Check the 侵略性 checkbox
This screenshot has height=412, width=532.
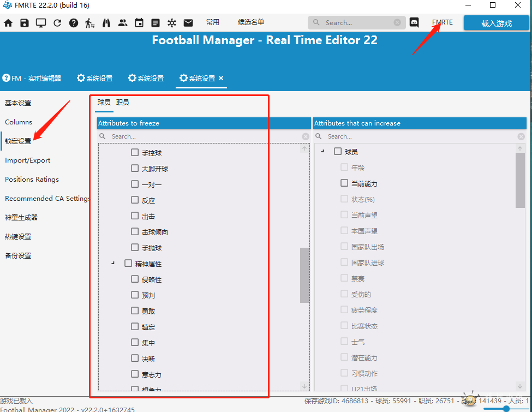[x=135, y=279]
